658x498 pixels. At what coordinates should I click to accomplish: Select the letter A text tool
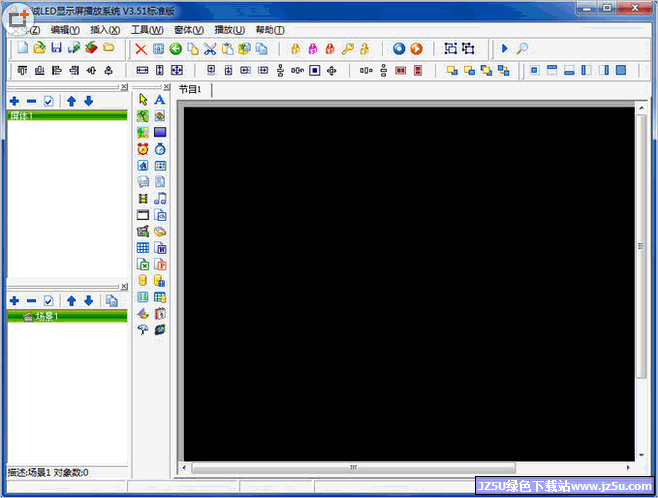[160, 99]
